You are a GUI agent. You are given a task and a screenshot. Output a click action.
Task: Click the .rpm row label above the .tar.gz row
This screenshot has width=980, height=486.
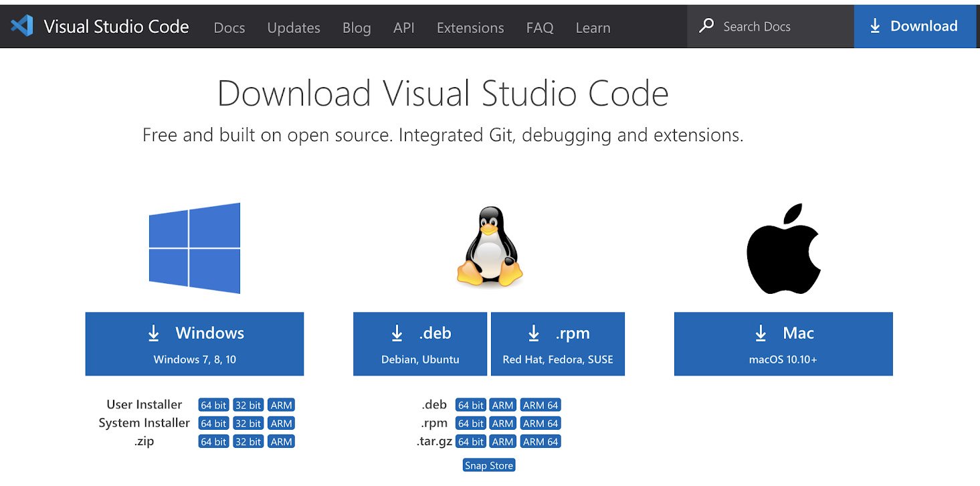click(434, 423)
